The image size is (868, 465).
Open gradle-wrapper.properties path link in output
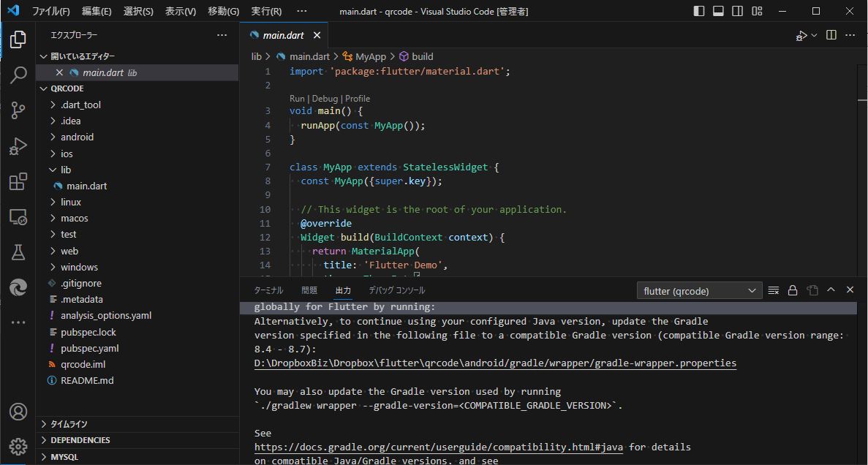point(496,363)
